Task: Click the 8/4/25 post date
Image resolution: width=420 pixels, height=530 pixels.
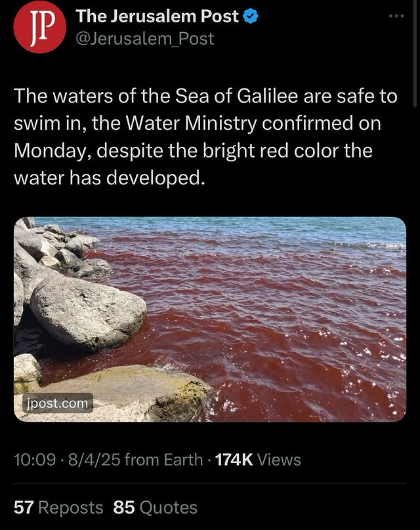Action: click(94, 460)
